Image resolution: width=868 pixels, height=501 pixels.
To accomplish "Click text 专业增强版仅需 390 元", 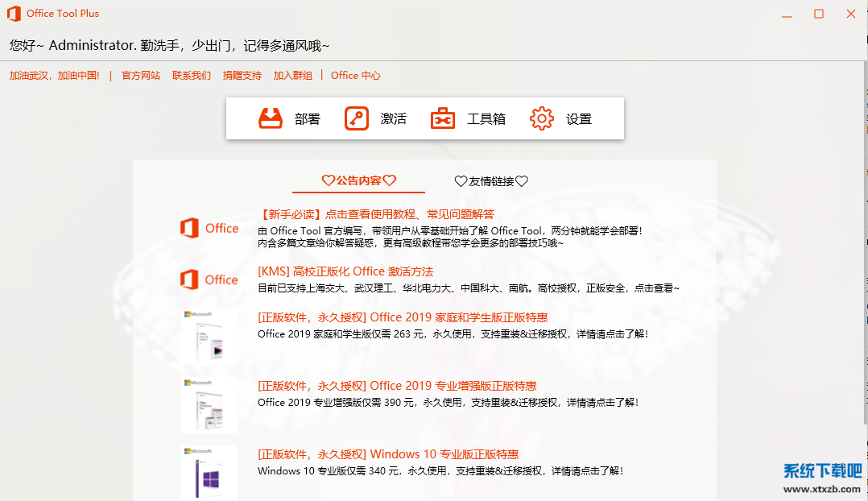I will pyautogui.click(x=448, y=403).
